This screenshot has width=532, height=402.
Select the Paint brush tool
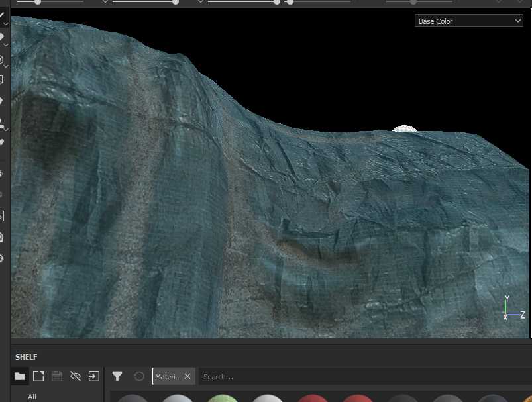(x=2, y=15)
